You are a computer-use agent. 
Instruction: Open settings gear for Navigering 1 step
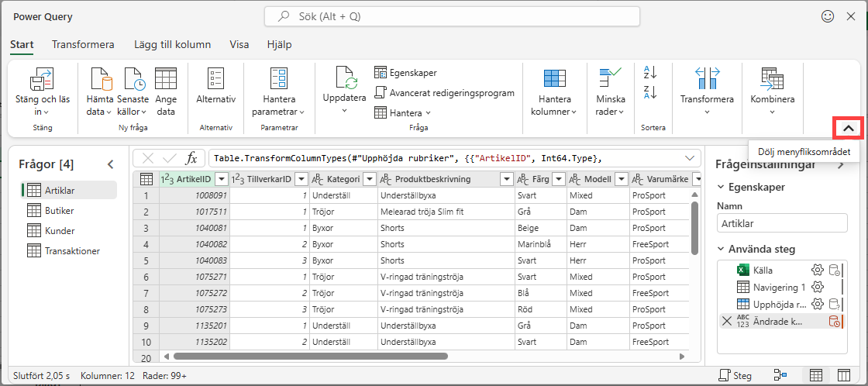(x=817, y=287)
